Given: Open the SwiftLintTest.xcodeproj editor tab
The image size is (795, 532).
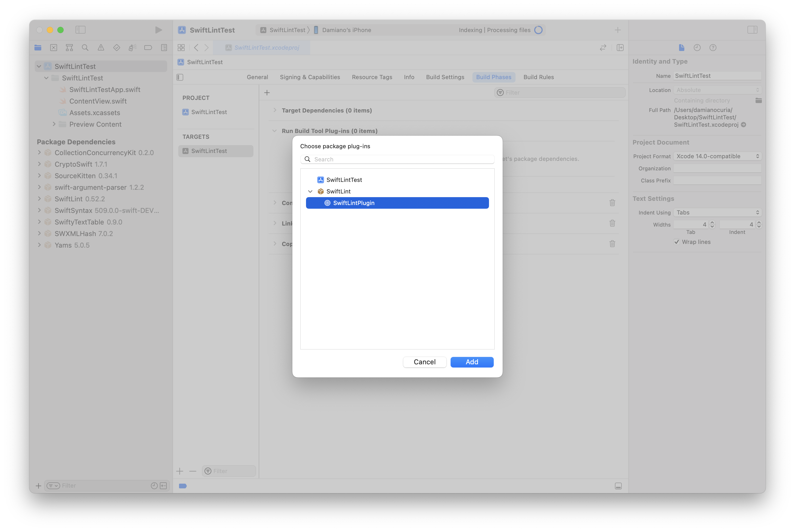Looking at the screenshot, I should pyautogui.click(x=262, y=48).
